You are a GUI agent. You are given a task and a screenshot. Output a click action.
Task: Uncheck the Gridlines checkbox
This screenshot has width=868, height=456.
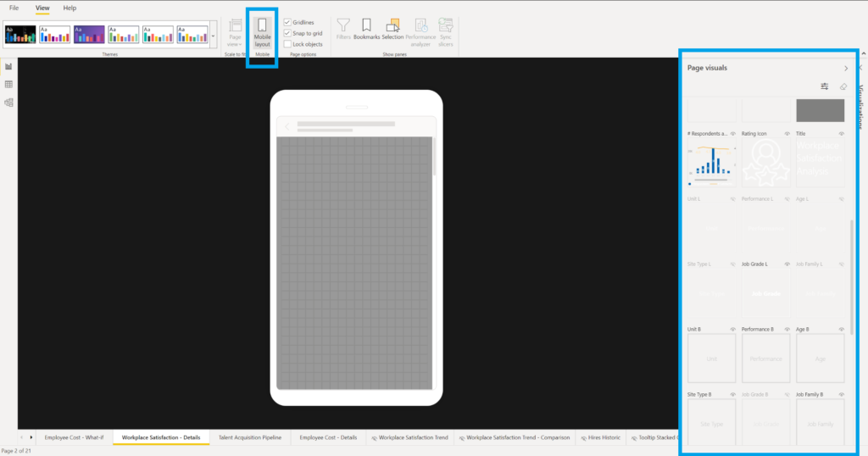point(287,22)
